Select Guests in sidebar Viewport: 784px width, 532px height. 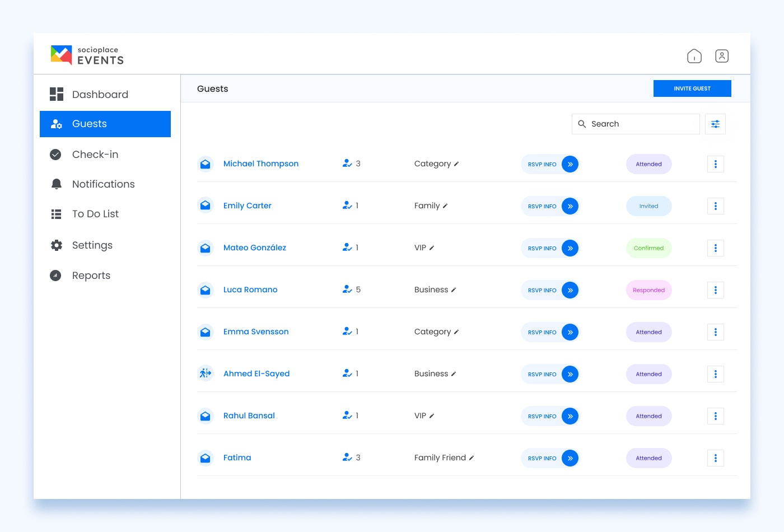coord(105,124)
